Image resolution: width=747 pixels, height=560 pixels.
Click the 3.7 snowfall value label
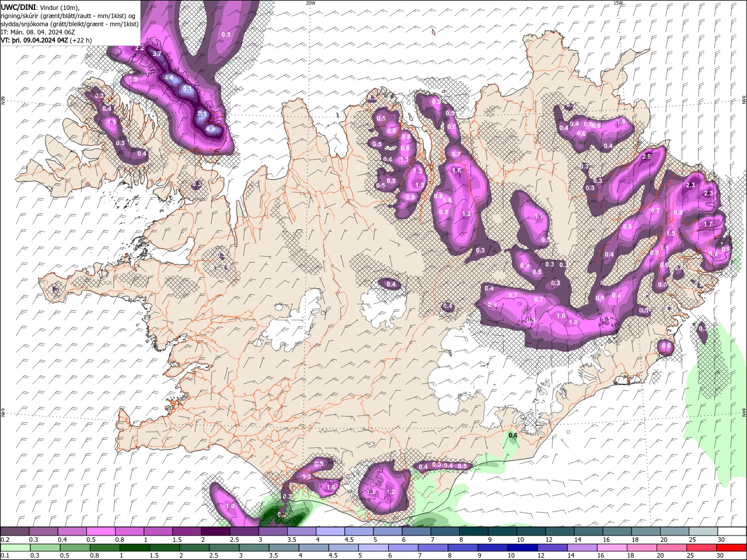pyautogui.click(x=157, y=54)
